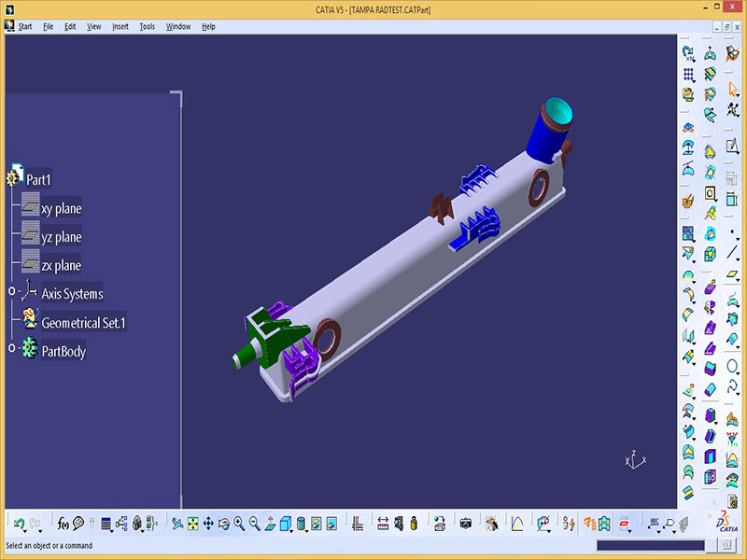Toggle Swap visible space
The height and width of the screenshot is (560, 747).
click(331, 524)
